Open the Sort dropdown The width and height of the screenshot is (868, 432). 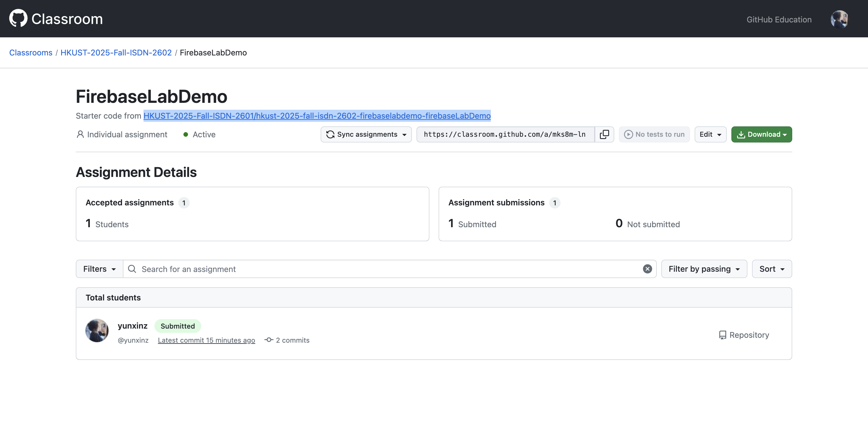point(771,269)
